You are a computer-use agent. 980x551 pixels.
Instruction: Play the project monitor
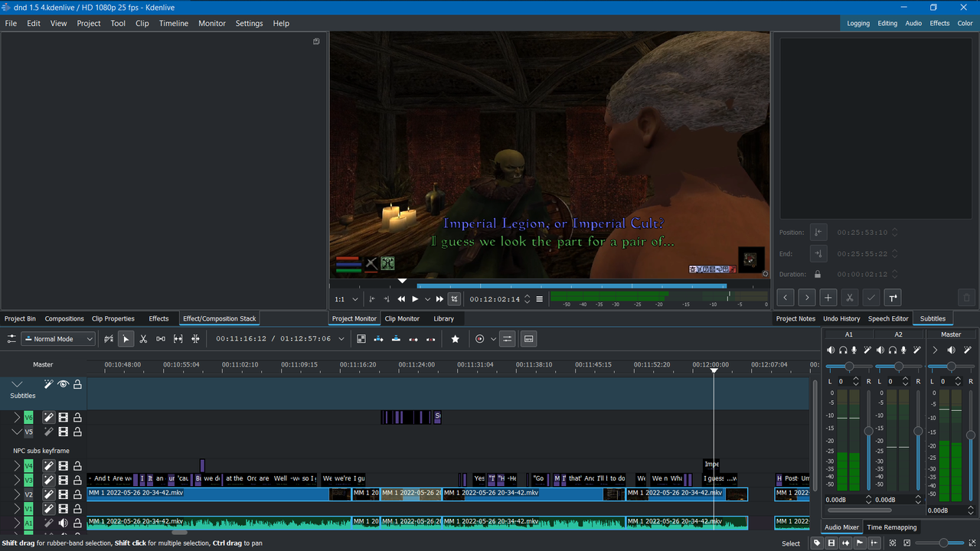click(x=415, y=299)
